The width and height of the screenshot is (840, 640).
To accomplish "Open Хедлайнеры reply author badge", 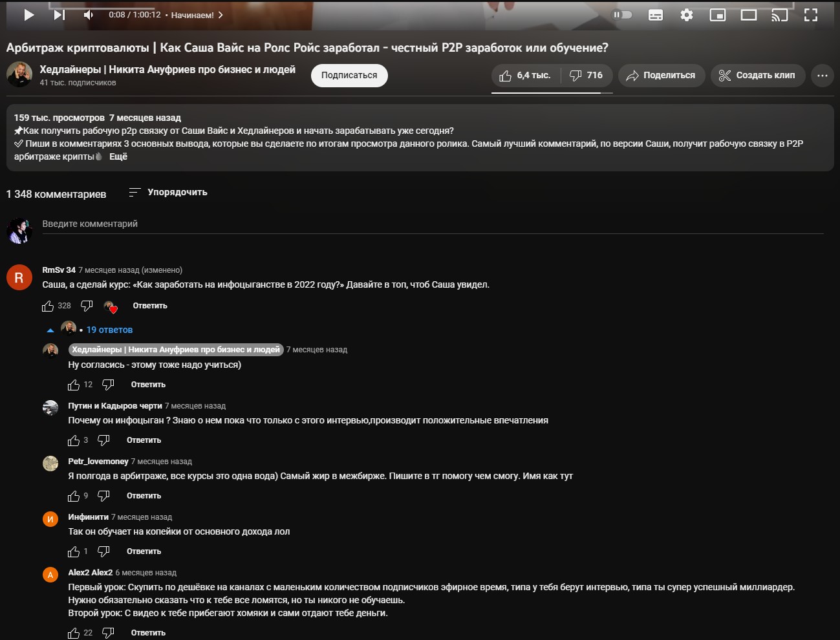I will pos(176,350).
